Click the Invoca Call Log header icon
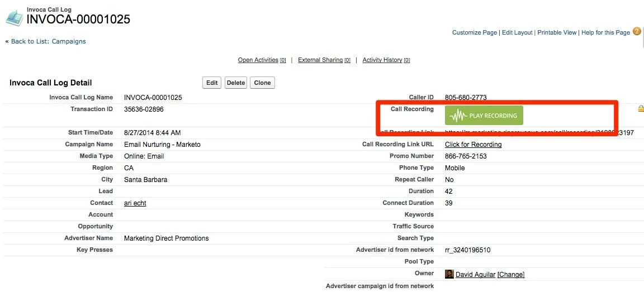Screen dimensions: 644x292 pyautogui.click(x=15, y=18)
